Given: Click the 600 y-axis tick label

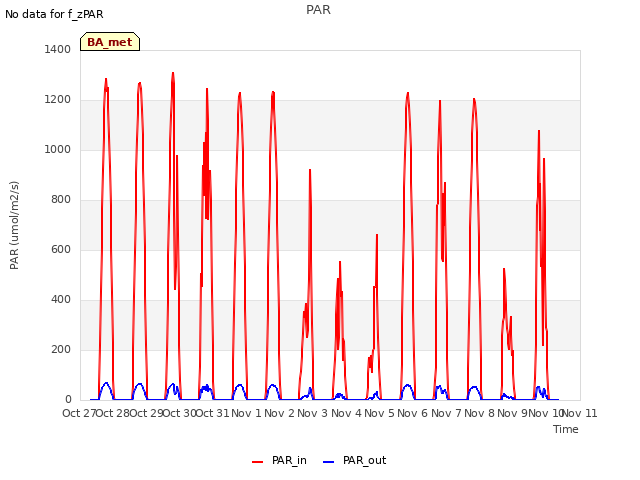Looking at the screenshot, I should tap(61, 249).
